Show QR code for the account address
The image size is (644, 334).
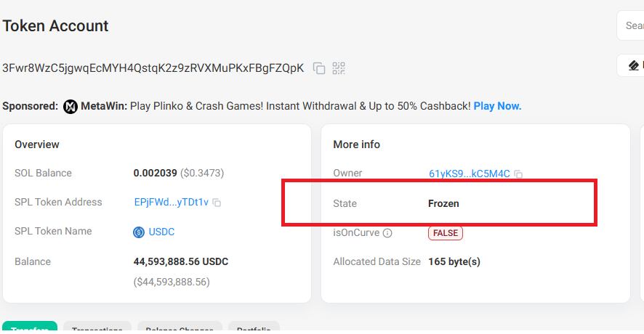click(339, 68)
